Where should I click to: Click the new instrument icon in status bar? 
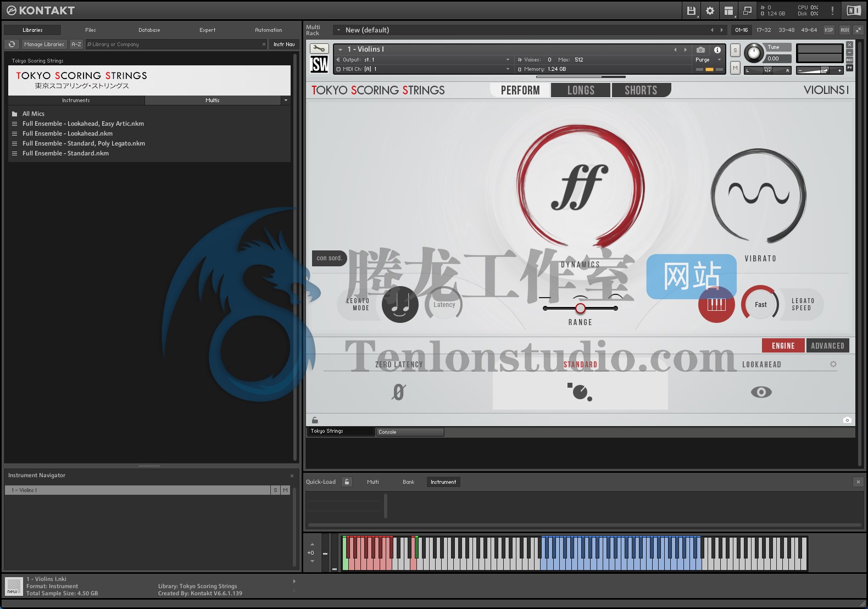(x=14, y=586)
